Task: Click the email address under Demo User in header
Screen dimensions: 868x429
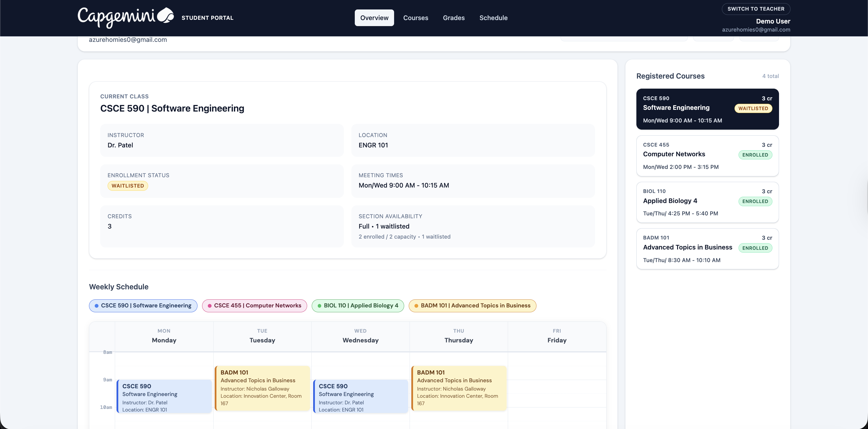Action: pyautogui.click(x=756, y=30)
